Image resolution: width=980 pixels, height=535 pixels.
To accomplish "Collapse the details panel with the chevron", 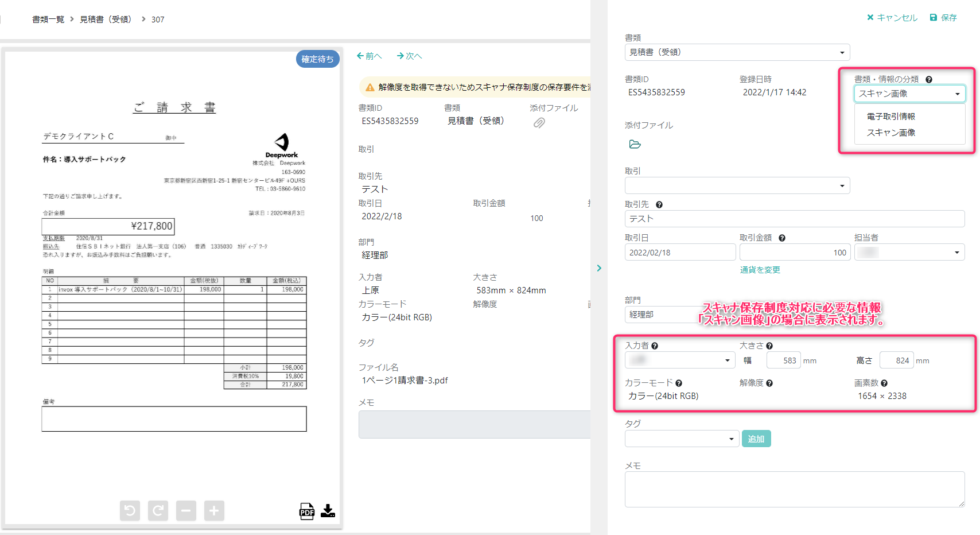I will (599, 267).
